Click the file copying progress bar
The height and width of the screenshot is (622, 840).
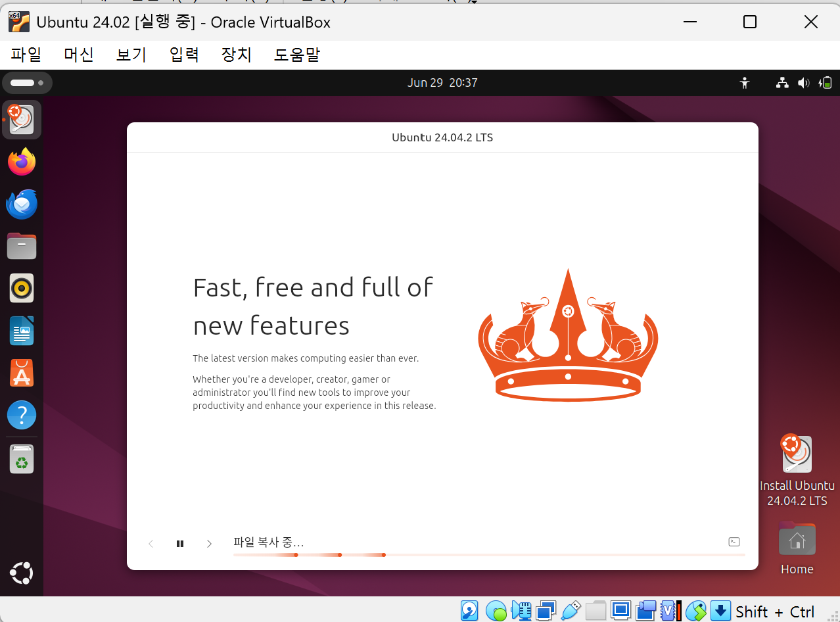coord(489,555)
